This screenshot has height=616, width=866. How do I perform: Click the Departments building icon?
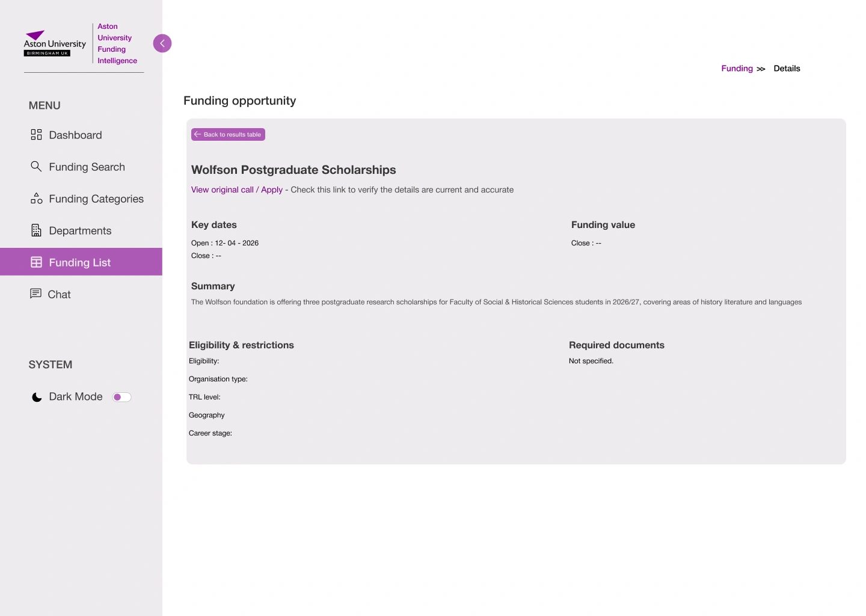click(x=36, y=230)
